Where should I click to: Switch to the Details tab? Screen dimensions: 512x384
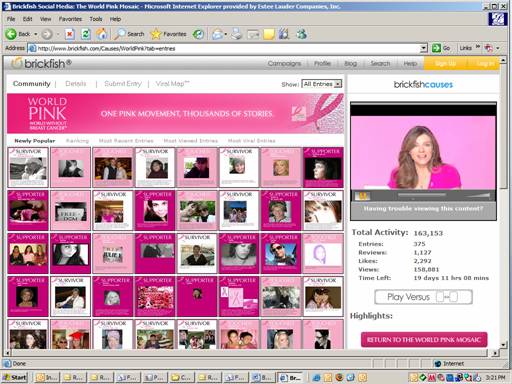(x=76, y=84)
